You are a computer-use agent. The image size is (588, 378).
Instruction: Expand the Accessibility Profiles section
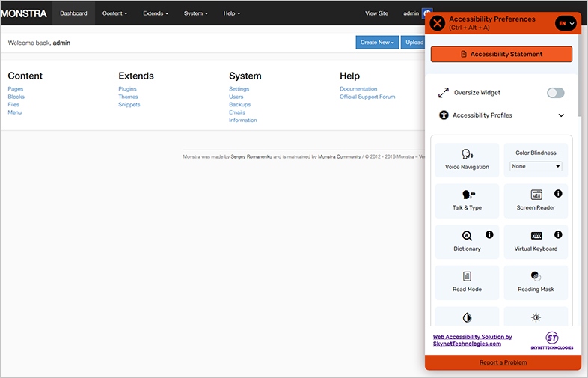[501, 115]
